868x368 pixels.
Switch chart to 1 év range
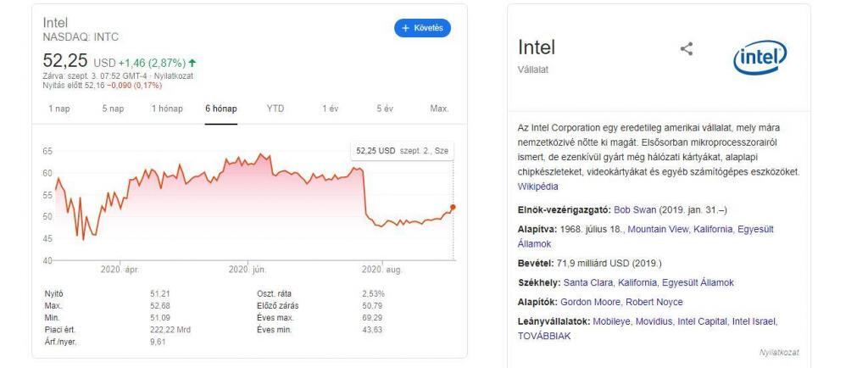330,109
